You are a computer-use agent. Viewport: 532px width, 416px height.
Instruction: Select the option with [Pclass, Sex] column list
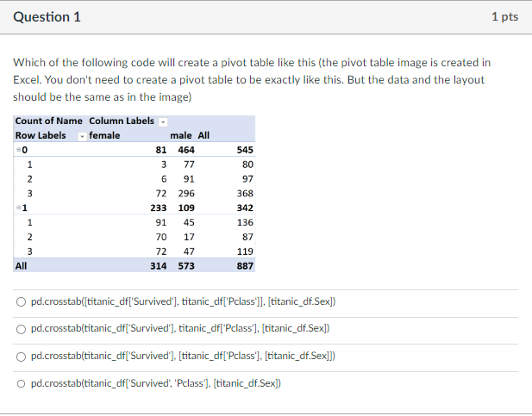21,357
